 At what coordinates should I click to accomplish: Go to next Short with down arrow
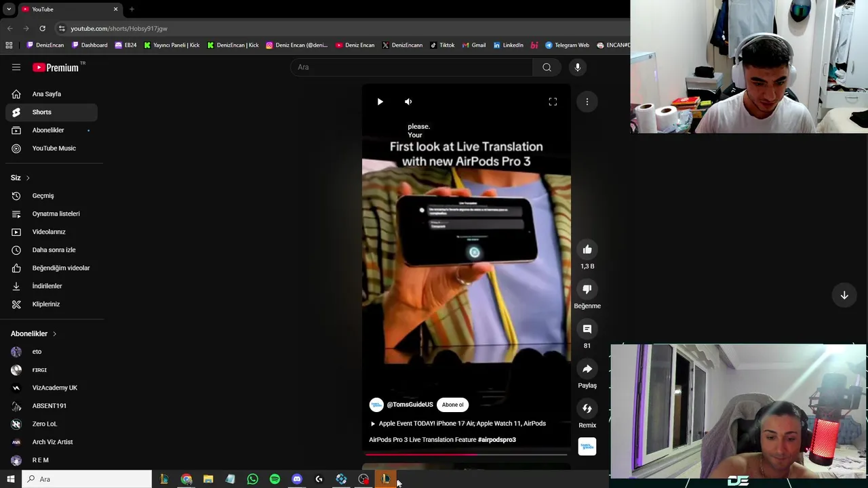pyautogui.click(x=844, y=296)
